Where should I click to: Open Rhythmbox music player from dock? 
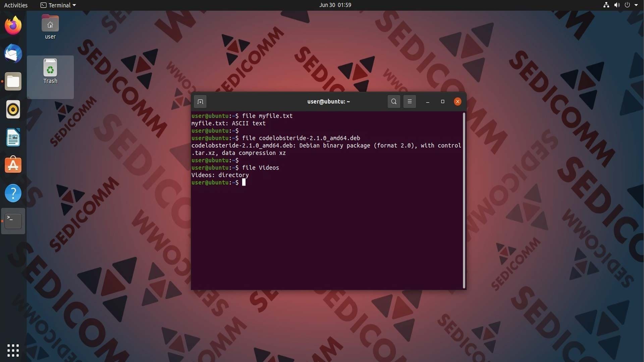click(13, 110)
